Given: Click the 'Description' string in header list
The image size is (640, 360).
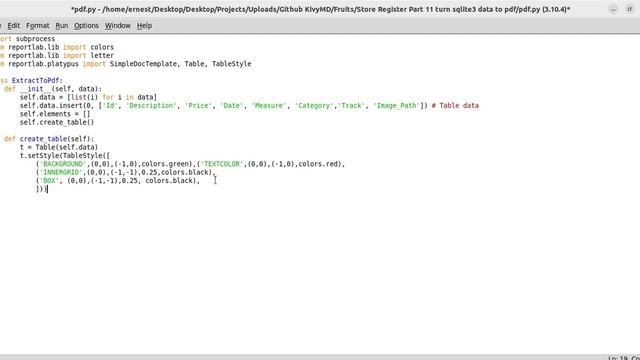Looking at the screenshot, I should [x=151, y=106].
